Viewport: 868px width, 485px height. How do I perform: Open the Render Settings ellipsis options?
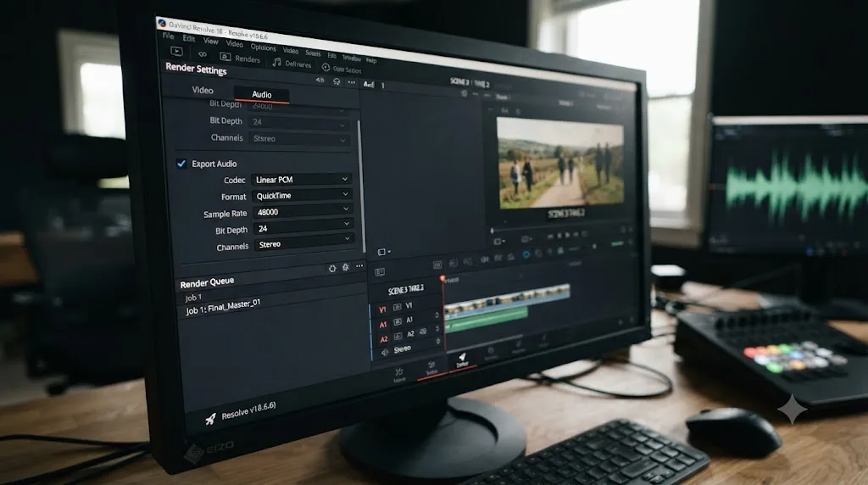352,82
